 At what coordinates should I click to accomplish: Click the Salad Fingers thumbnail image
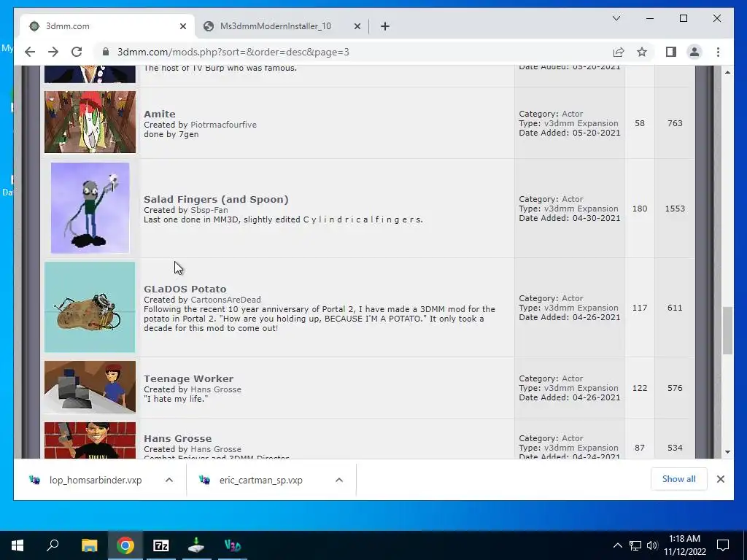90,208
